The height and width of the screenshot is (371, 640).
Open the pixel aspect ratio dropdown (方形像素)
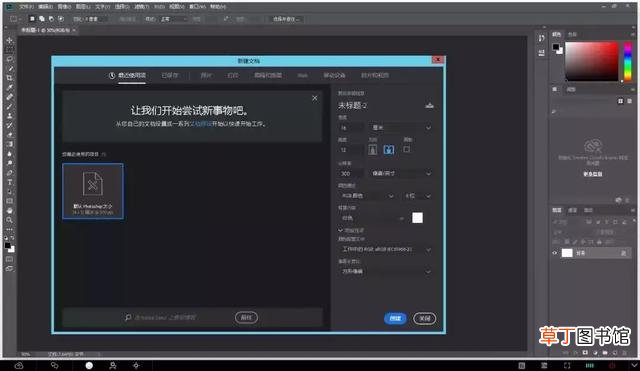(x=385, y=271)
